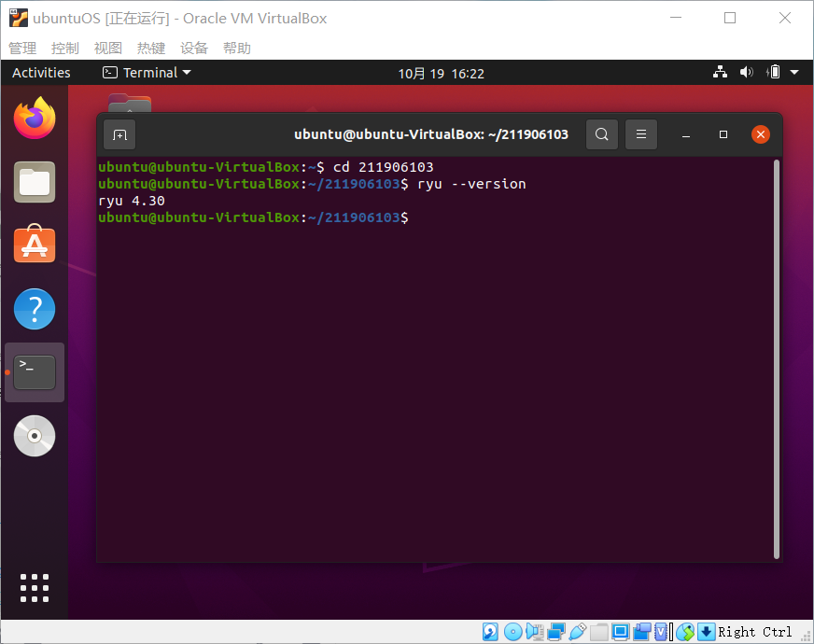This screenshot has height=644, width=814.
Task: Show the applications grid
Action: point(35,588)
